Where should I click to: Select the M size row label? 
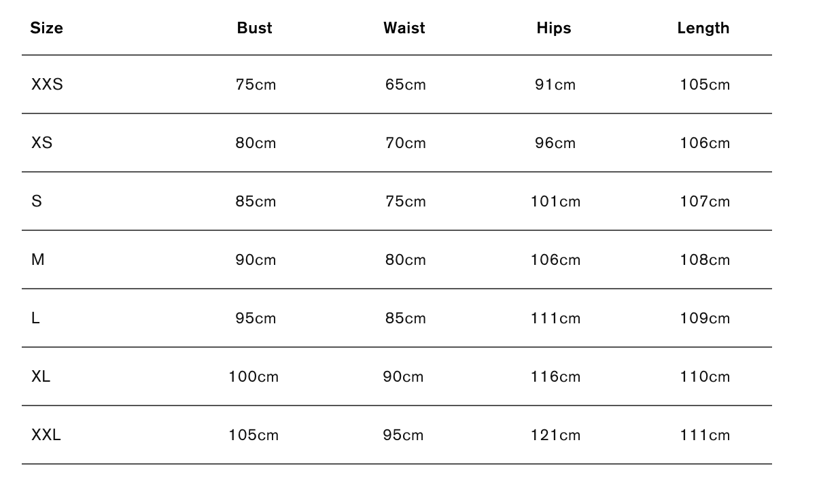(x=38, y=260)
